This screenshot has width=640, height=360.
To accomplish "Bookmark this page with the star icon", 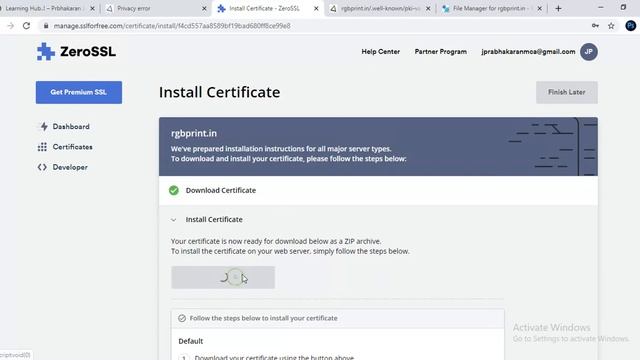I will 611,26.
